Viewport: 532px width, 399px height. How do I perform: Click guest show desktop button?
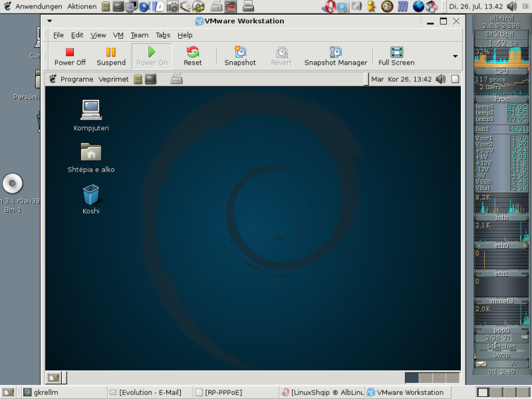coord(54,378)
